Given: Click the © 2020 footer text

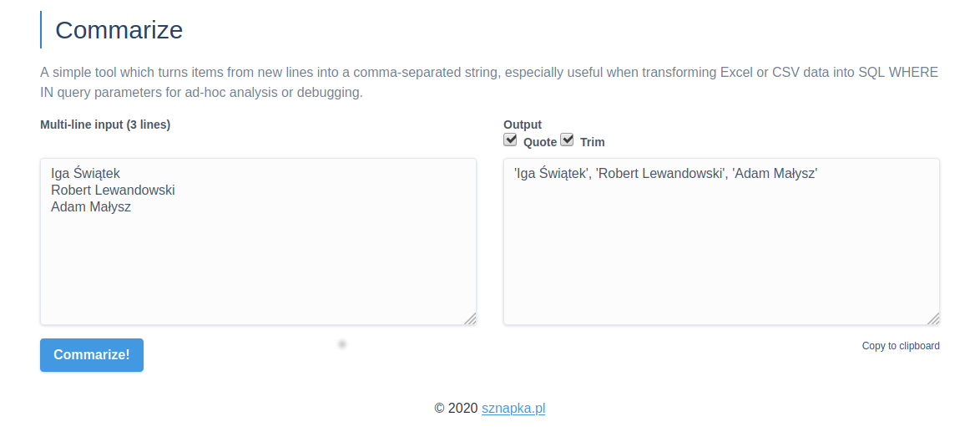Looking at the screenshot, I should [456, 408].
